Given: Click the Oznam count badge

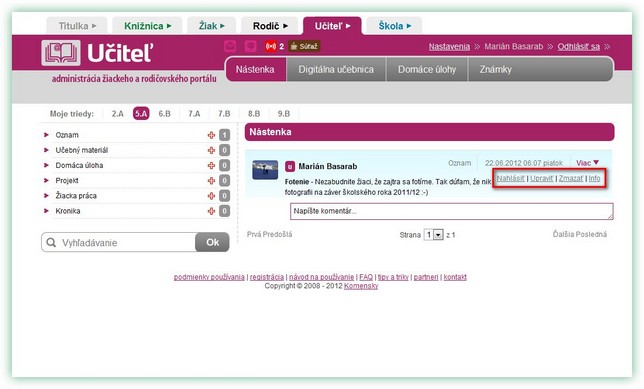Looking at the screenshot, I should click(x=224, y=135).
